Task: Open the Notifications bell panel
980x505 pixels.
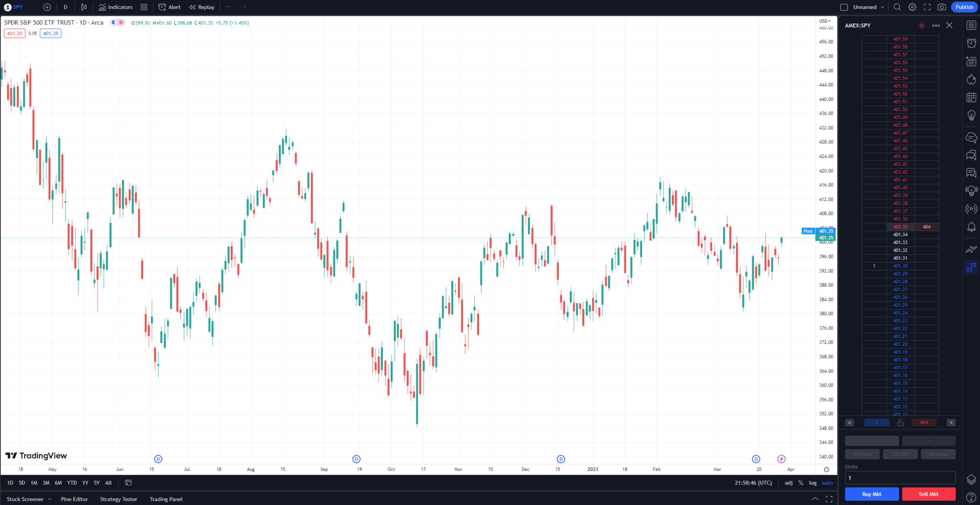Action: tap(971, 226)
